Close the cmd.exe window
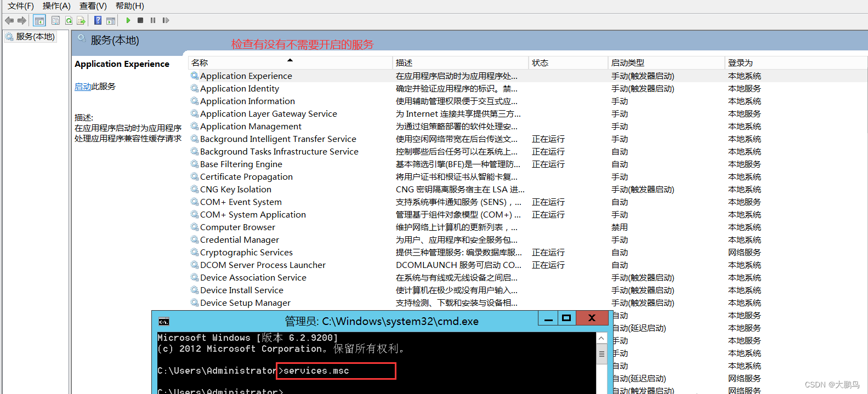Viewport: 868px width, 394px height. pyautogui.click(x=592, y=318)
